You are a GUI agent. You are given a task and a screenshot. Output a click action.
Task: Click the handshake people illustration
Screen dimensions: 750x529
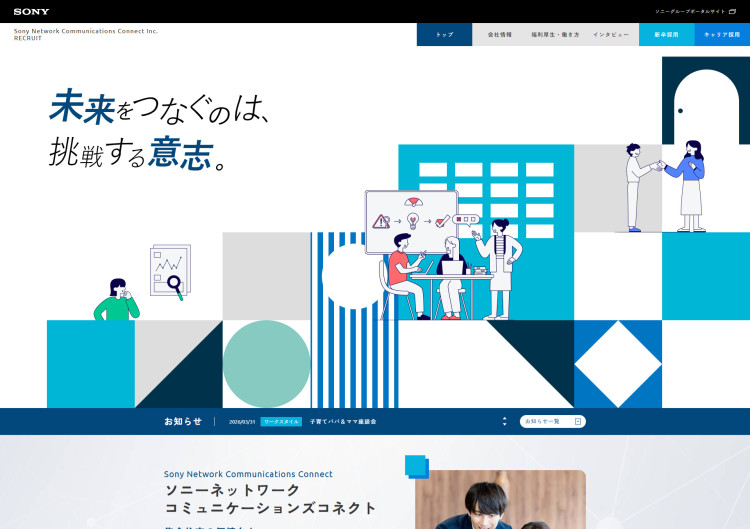click(x=665, y=185)
